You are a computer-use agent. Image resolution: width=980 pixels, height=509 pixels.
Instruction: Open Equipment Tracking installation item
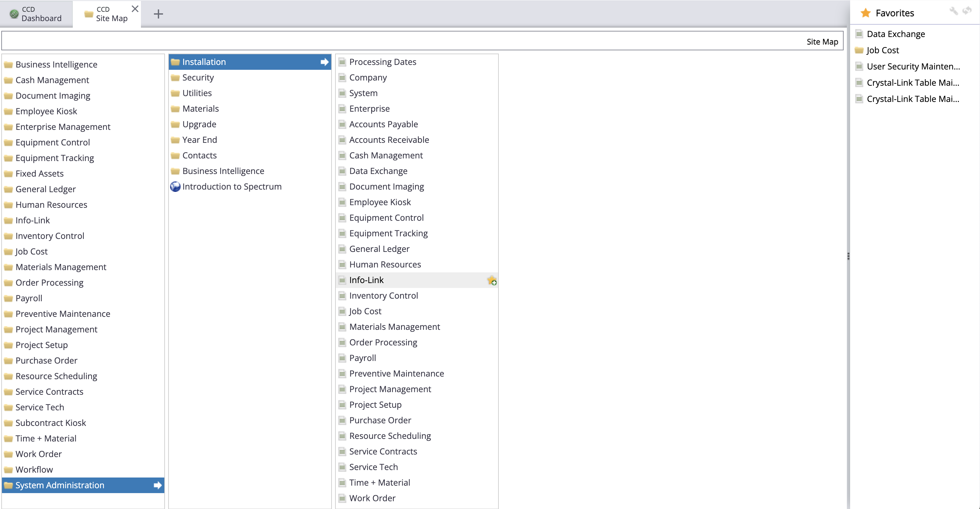click(388, 234)
